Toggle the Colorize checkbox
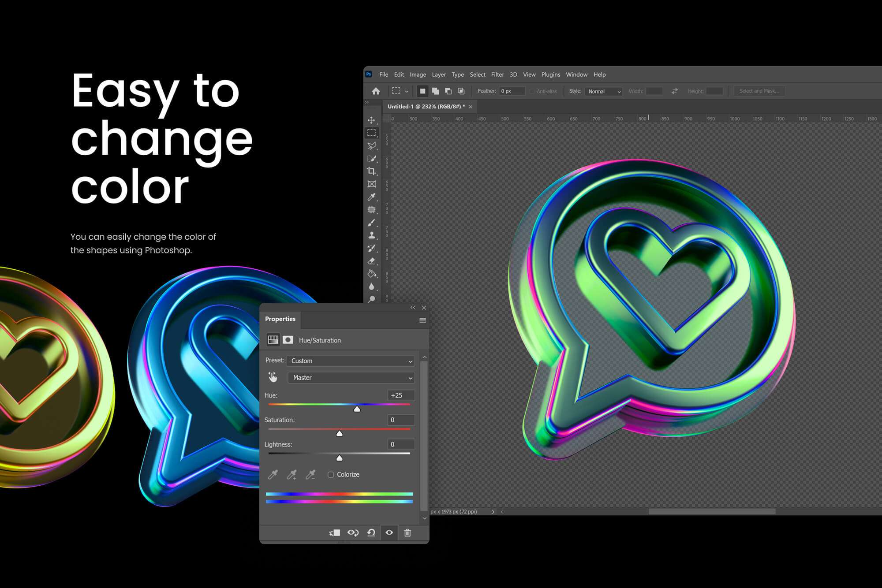Image resolution: width=882 pixels, height=588 pixels. [329, 474]
